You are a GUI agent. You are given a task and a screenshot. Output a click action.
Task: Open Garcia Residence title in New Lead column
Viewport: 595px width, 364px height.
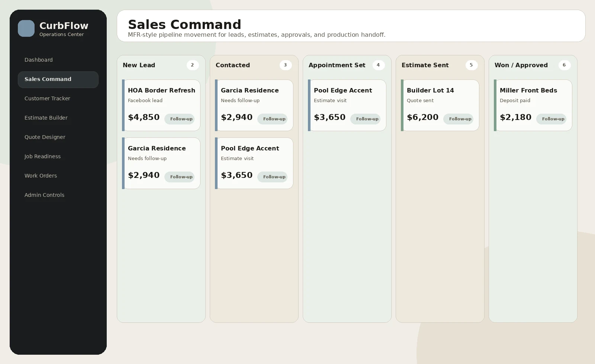click(x=157, y=148)
